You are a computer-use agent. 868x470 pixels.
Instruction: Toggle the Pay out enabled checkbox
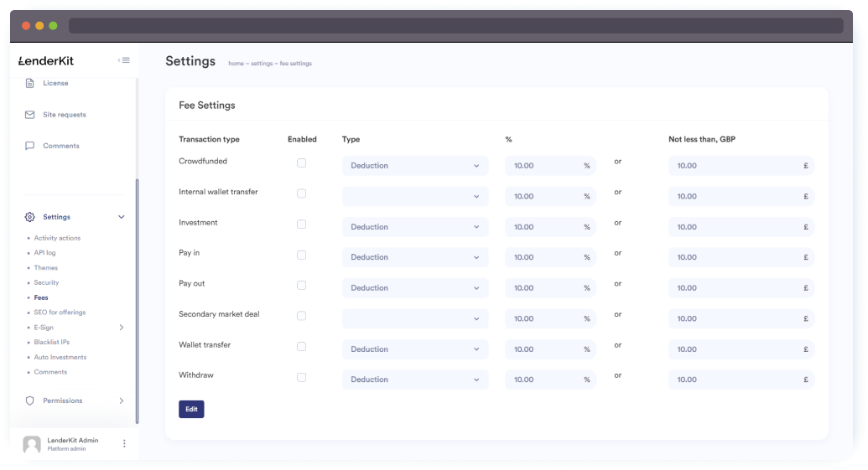(302, 285)
